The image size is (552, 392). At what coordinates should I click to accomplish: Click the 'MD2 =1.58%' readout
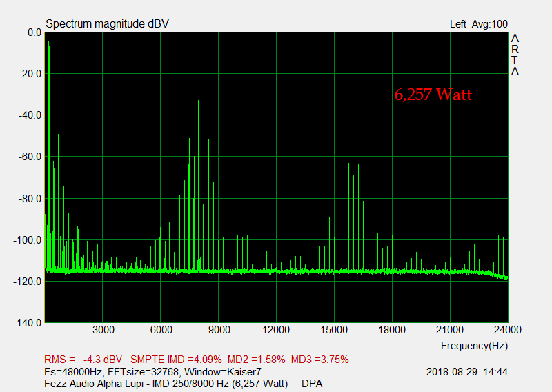tap(256, 360)
